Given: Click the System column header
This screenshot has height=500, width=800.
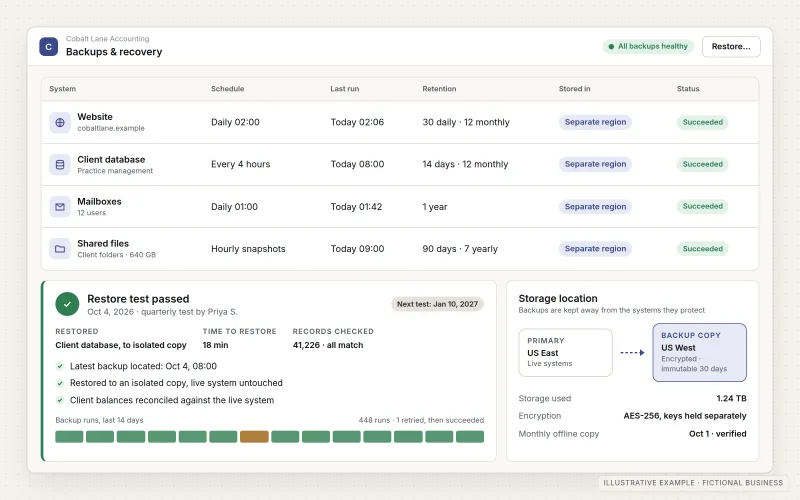Looking at the screenshot, I should coord(62,89).
